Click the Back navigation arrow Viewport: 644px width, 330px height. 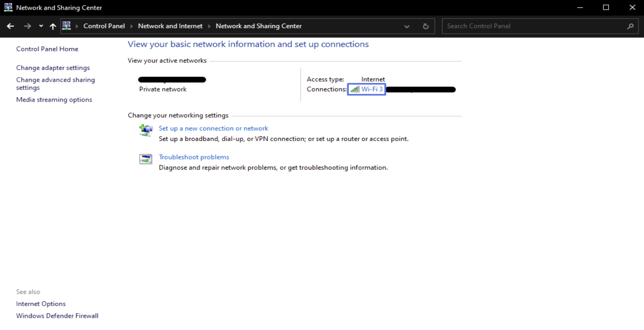[11, 26]
